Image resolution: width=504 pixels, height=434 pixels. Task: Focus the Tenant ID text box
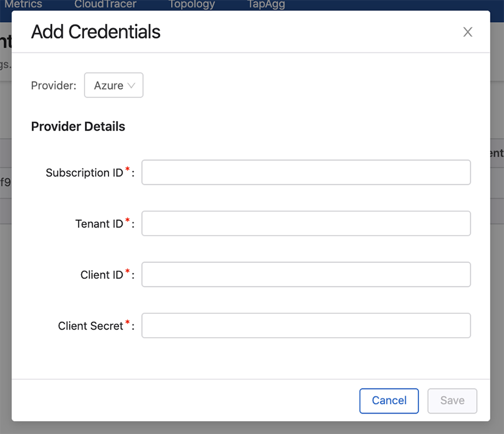306,223
